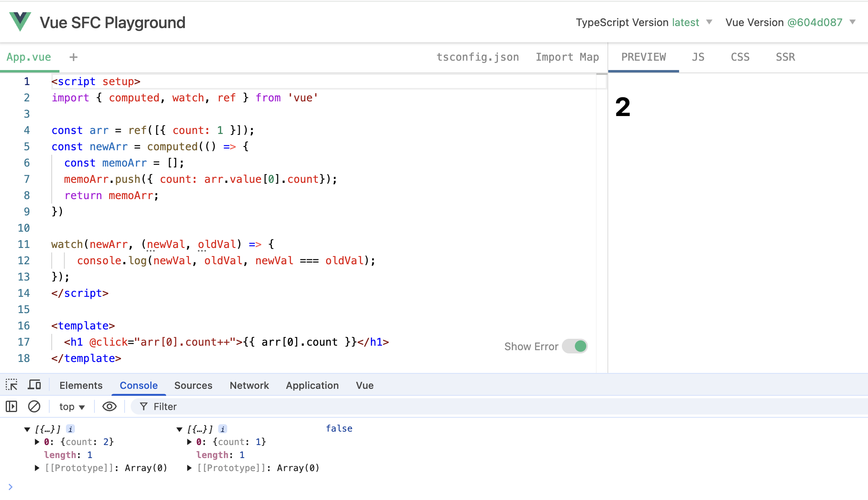Screen dimensions: 868x500
Task: Expand the {count: 1} object entry
Action: [189, 442]
